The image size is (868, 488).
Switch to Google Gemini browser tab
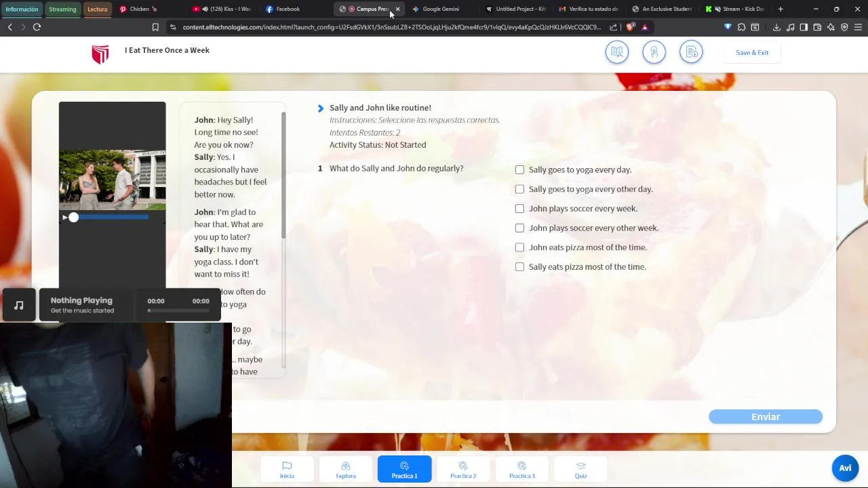click(x=442, y=9)
